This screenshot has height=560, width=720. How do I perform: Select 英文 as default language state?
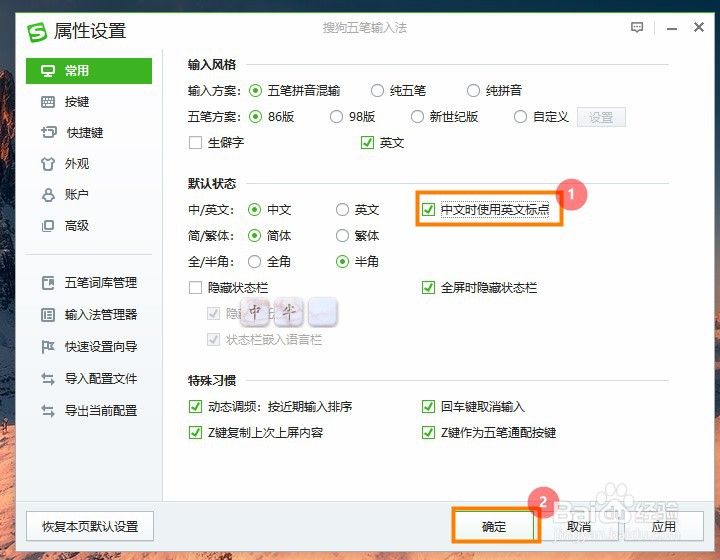pyautogui.click(x=343, y=210)
